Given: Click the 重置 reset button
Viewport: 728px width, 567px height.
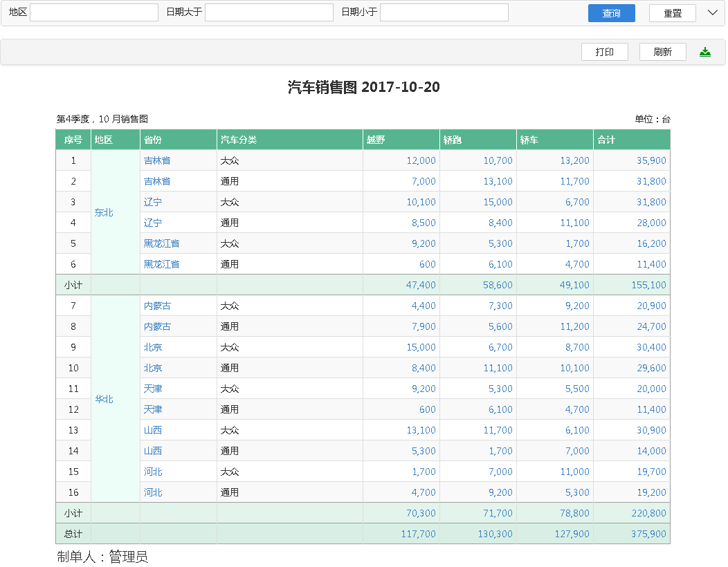Looking at the screenshot, I should (672, 13).
